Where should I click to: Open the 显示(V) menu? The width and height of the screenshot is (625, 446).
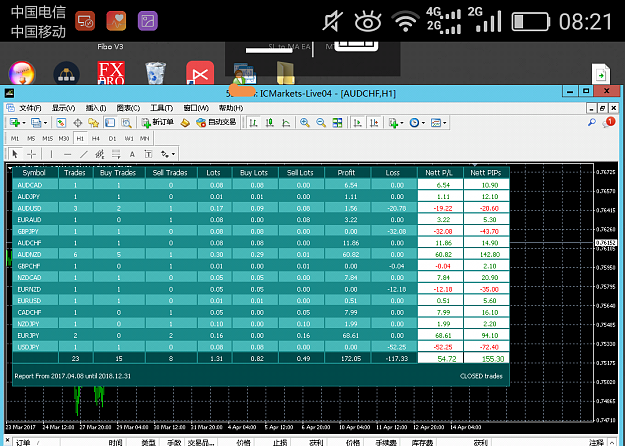tap(63, 108)
